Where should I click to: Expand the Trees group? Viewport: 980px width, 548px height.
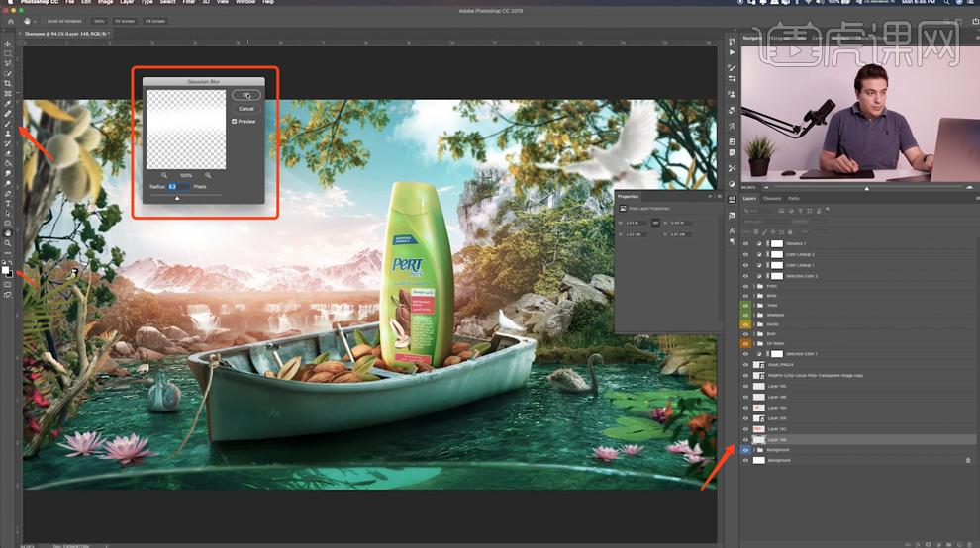click(x=754, y=305)
